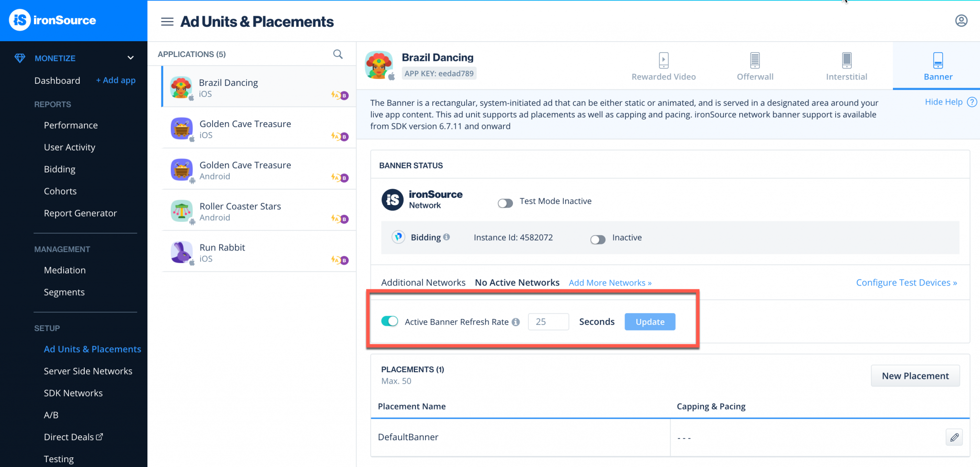
Task: Select the Offerwall ad unit icon
Action: pyautogui.click(x=755, y=61)
